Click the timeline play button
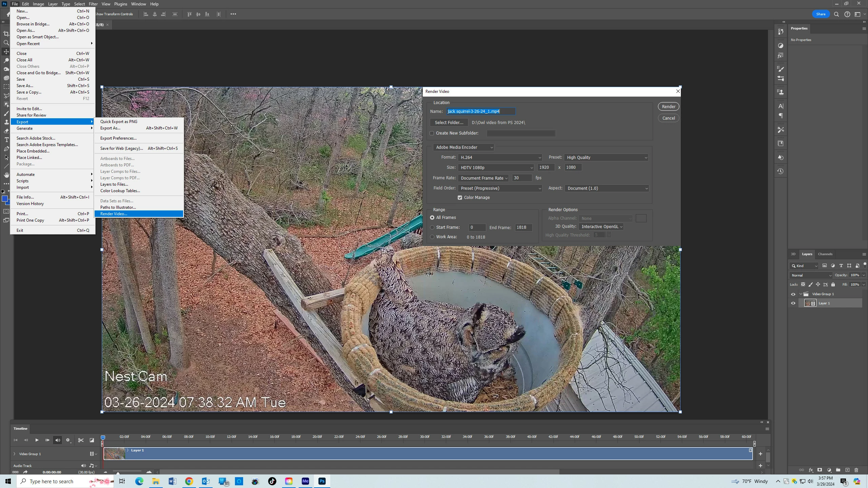The image size is (868, 488). tap(37, 440)
